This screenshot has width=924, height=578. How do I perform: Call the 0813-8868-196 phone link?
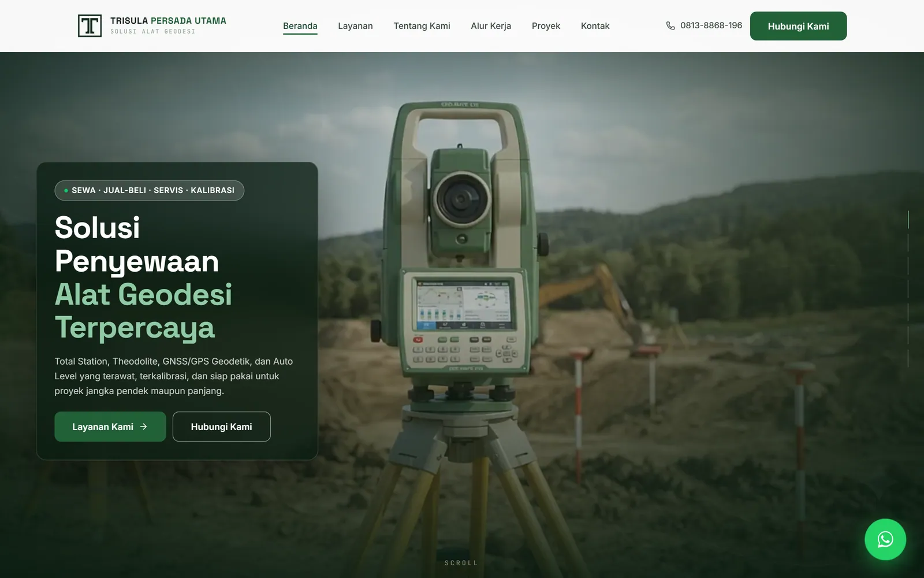(704, 26)
